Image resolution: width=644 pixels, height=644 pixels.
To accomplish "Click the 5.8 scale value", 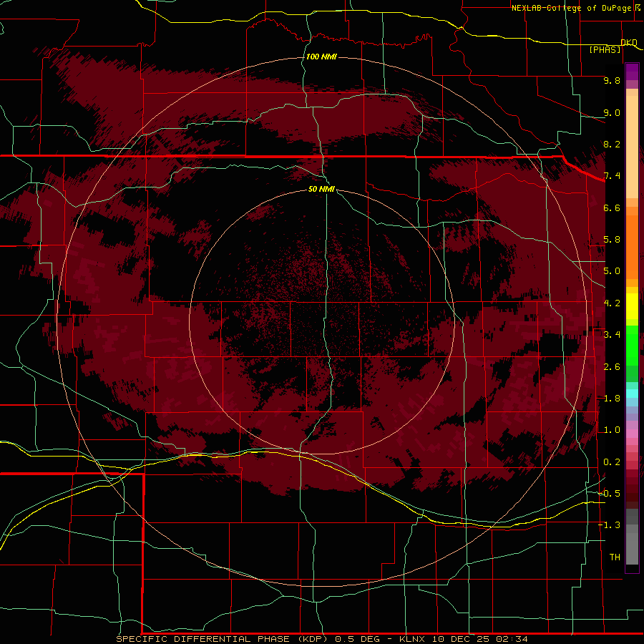I will (612, 240).
